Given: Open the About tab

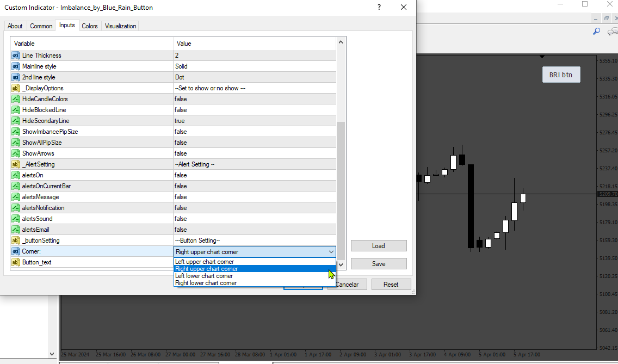Looking at the screenshot, I should pos(15,26).
